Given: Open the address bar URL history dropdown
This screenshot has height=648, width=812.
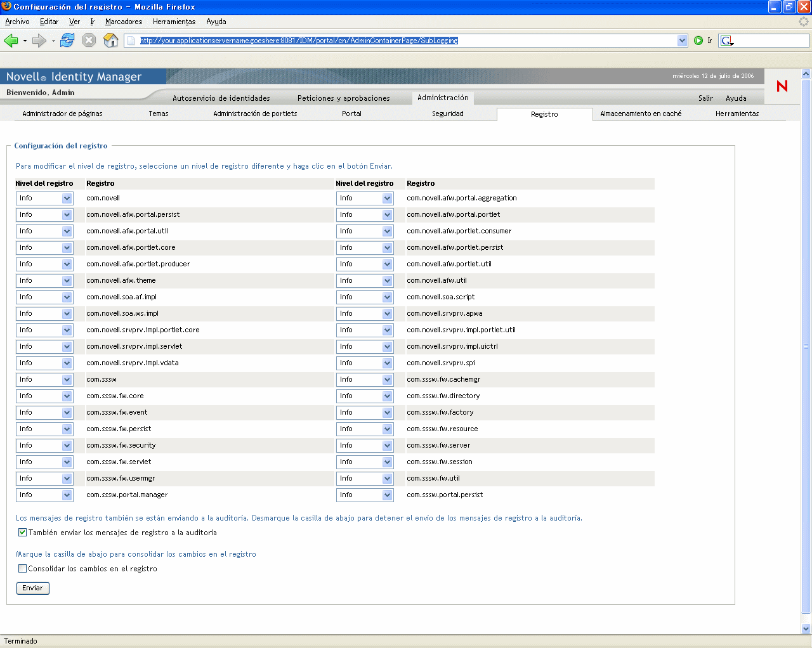Looking at the screenshot, I should click(683, 41).
